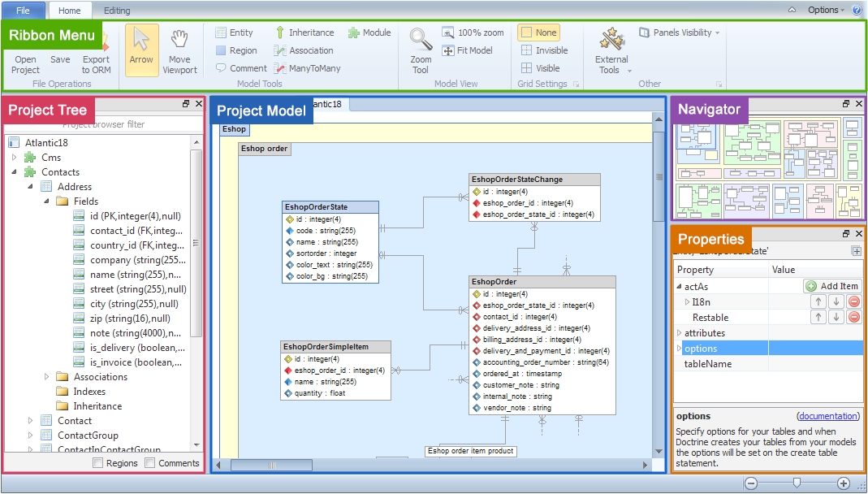
Task: Expand the Associations folder in tree
Action: click(48, 377)
